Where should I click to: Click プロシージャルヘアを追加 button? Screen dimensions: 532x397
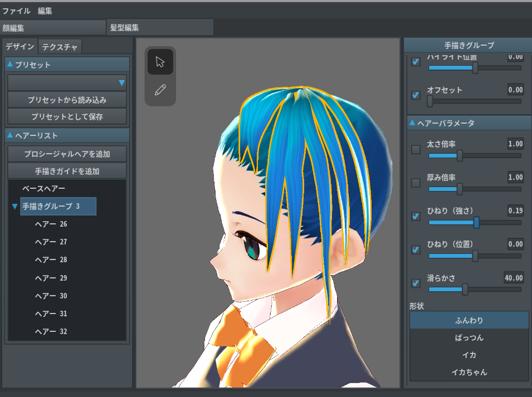67,154
